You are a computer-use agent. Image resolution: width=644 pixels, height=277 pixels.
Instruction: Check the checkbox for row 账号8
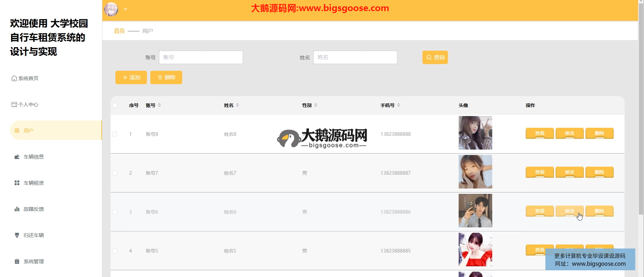tap(115, 134)
